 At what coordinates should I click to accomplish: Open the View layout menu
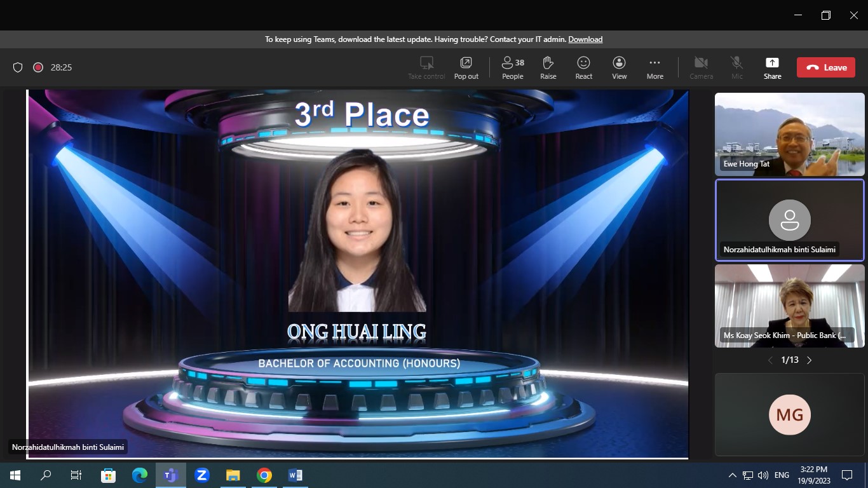pyautogui.click(x=619, y=68)
